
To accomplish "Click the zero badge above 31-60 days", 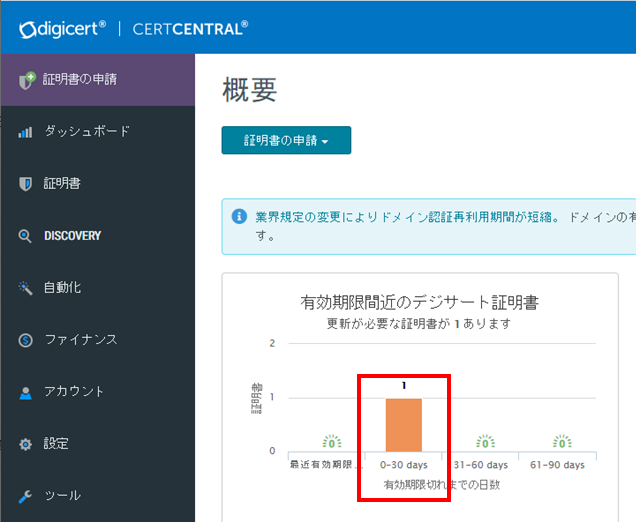I will [x=485, y=442].
